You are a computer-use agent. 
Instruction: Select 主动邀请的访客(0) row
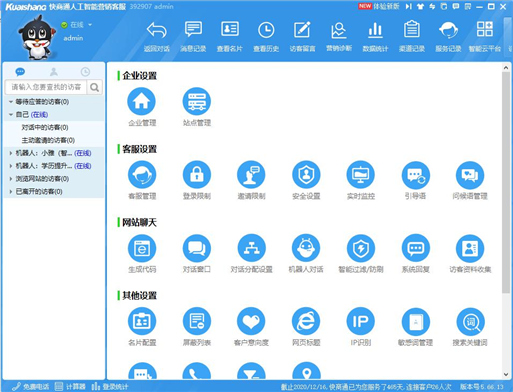point(53,140)
